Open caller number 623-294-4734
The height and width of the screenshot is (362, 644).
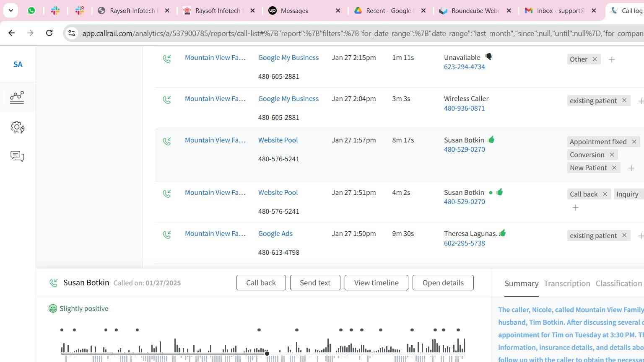(465, 67)
